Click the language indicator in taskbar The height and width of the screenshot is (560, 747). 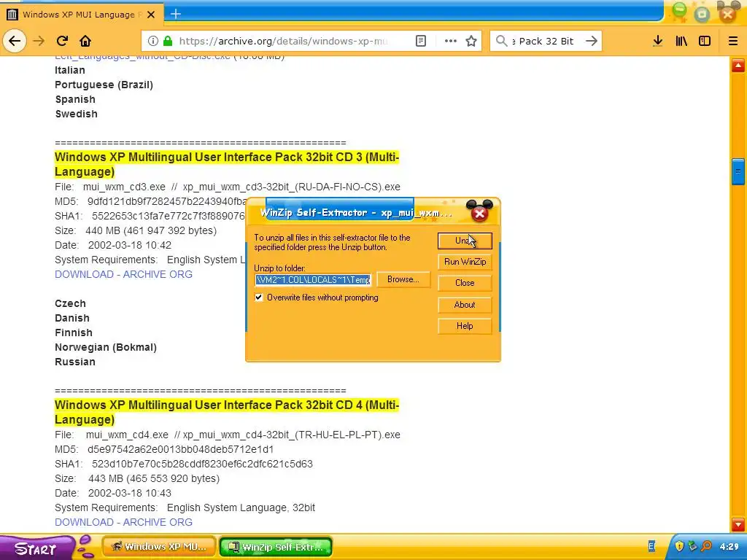pyautogui.click(x=651, y=547)
